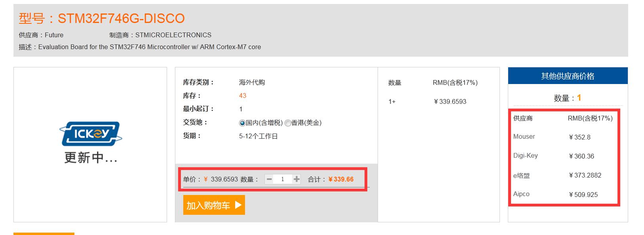Click the stock value 43
The height and width of the screenshot is (235, 644).
pyautogui.click(x=243, y=96)
